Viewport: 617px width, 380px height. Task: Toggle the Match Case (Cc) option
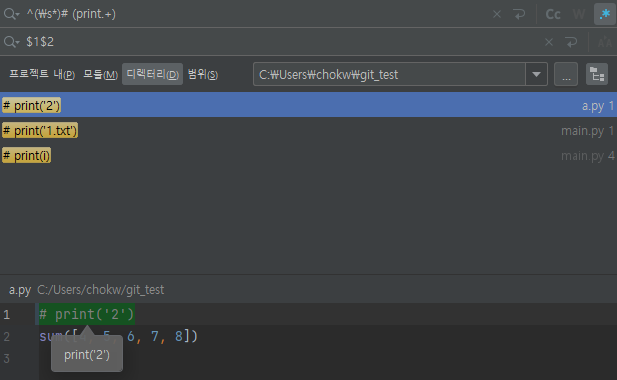[553, 14]
